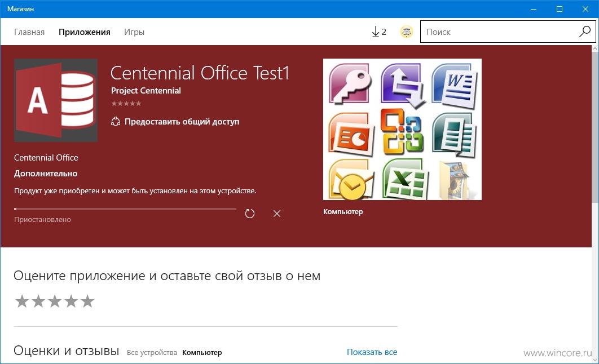Screen dimensions: 599x364
Task: Rate the app five stars
Action: coord(87,301)
